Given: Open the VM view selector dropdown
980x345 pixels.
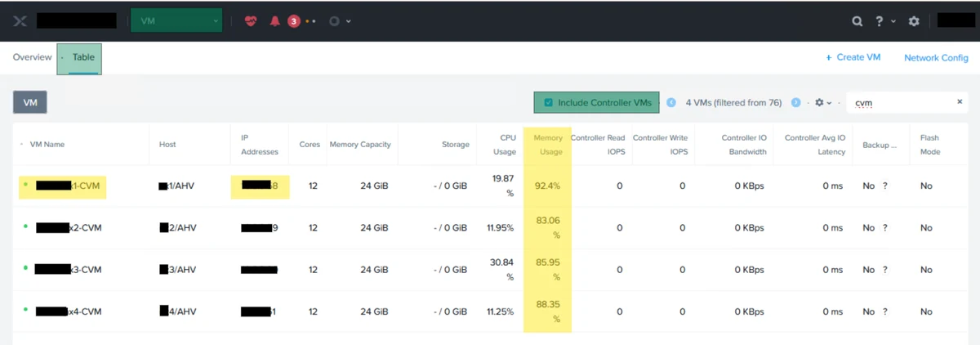Looking at the screenshot, I should [176, 21].
